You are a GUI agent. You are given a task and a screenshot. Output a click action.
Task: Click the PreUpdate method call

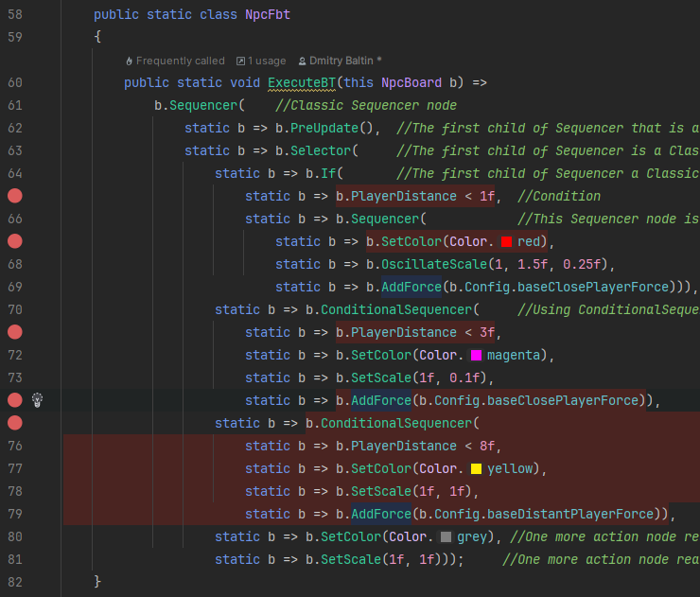tap(324, 128)
